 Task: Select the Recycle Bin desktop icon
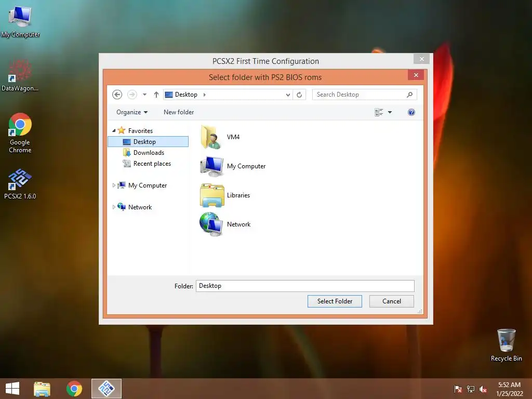pyautogui.click(x=506, y=345)
